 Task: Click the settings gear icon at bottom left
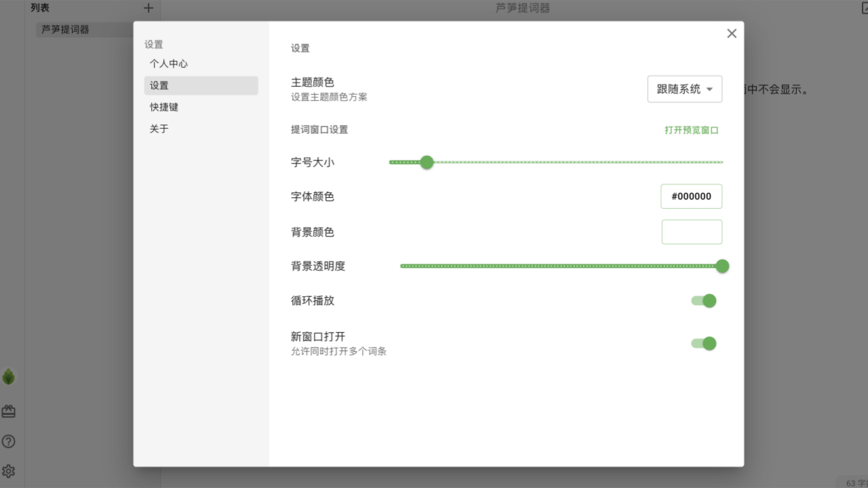click(x=9, y=471)
